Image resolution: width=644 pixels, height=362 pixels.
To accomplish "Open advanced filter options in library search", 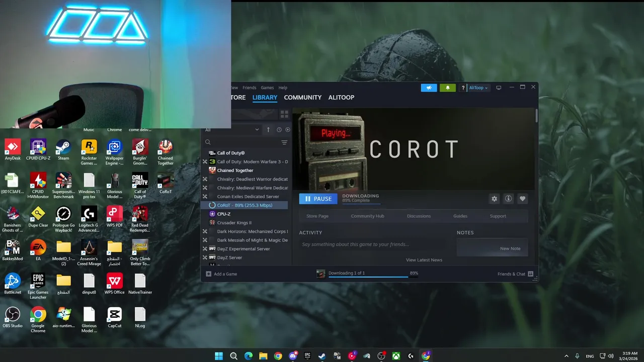I will 284,143.
